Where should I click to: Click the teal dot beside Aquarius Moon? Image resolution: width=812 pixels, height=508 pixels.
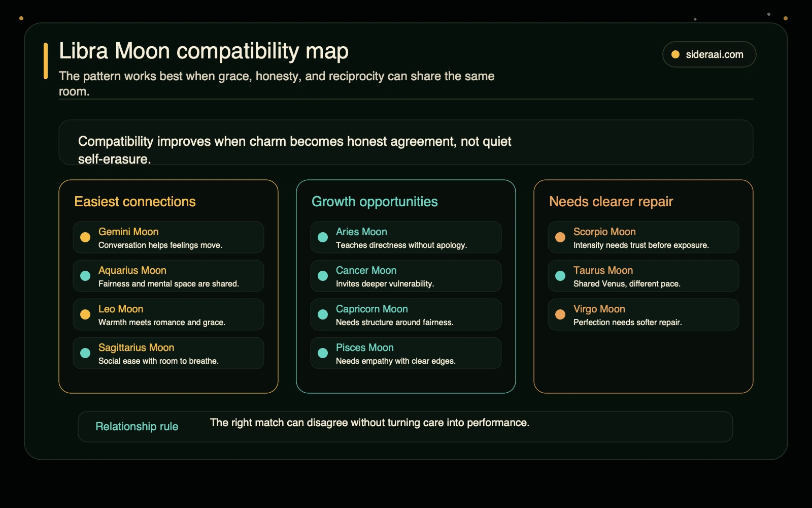pyautogui.click(x=85, y=276)
